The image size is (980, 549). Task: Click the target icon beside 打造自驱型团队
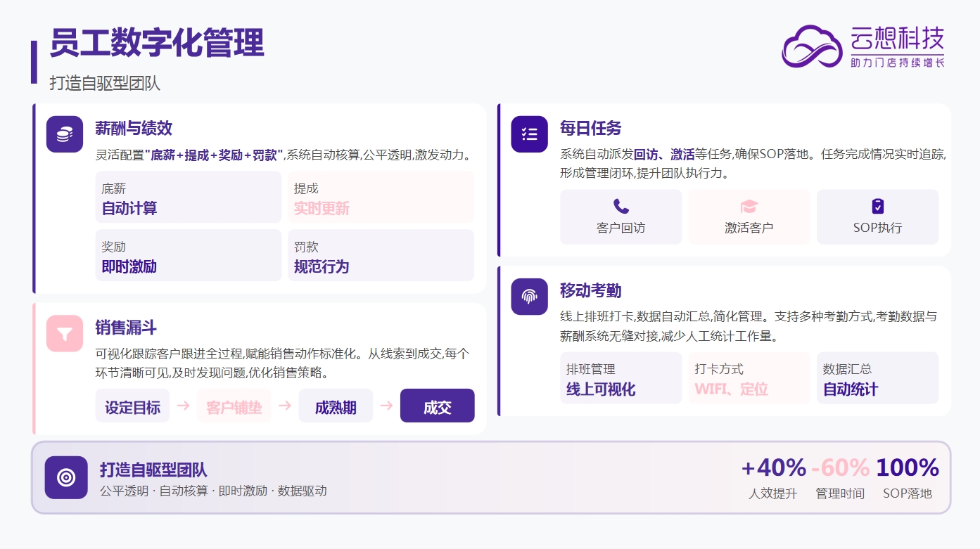(x=66, y=477)
